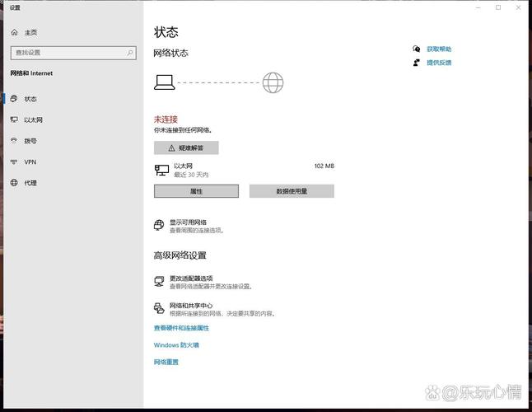Screen dimensions: 532x412
Task: Click the 网络和 Internet section label
Action: pyautogui.click(x=31, y=73)
